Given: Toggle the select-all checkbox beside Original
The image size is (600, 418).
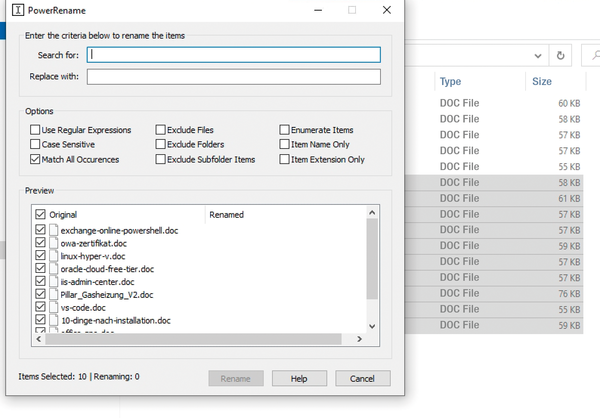Looking at the screenshot, I should click(x=40, y=214).
